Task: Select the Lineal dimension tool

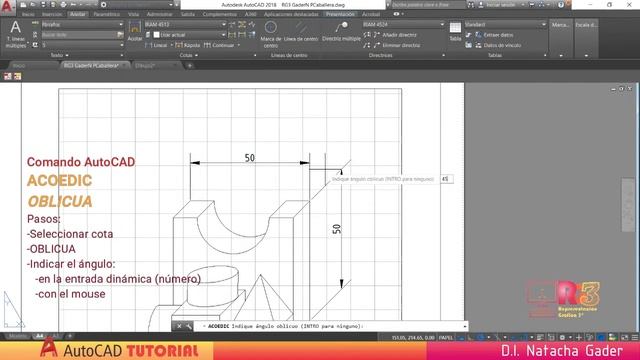Action: [x=156, y=45]
